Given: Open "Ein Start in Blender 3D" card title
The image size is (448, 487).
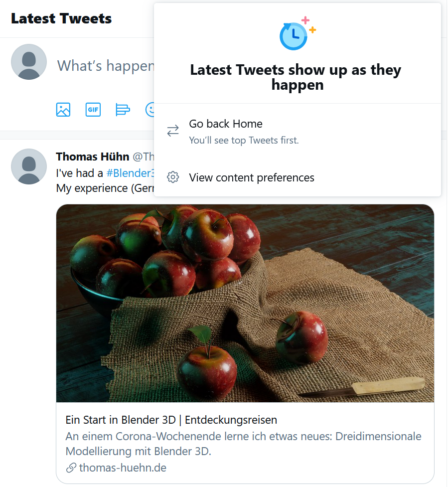Looking at the screenshot, I should click(171, 419).
